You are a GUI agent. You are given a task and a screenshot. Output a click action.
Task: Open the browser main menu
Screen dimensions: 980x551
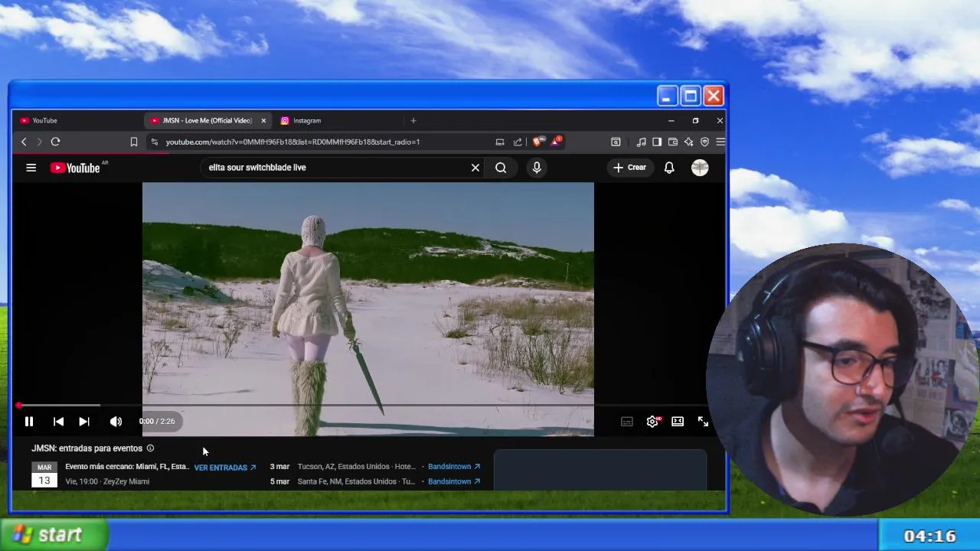click(720, 142)
